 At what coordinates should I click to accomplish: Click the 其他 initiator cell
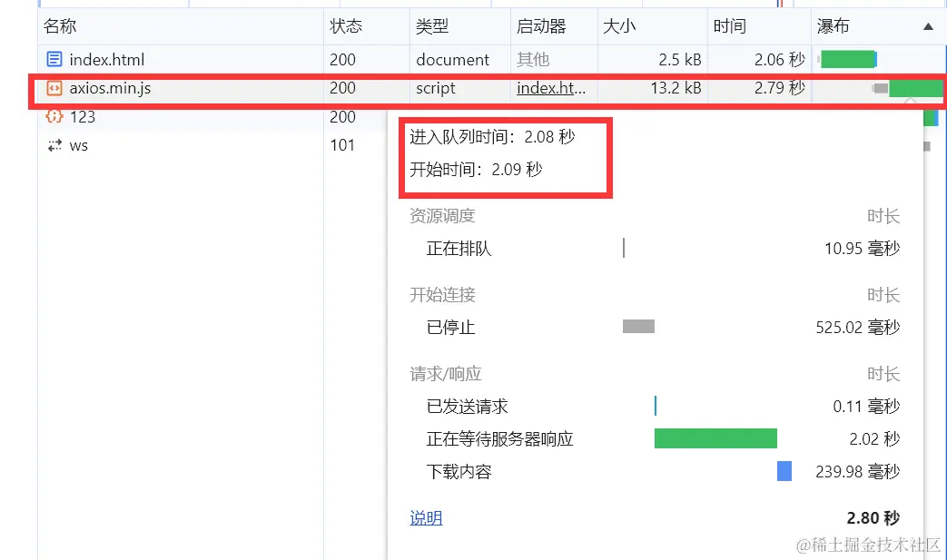[533, 59]
